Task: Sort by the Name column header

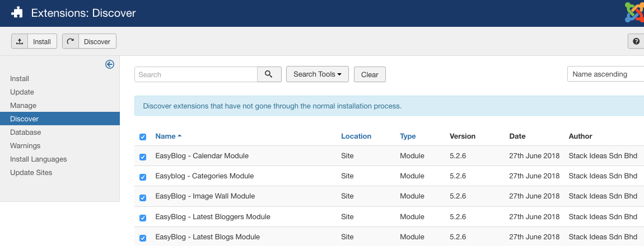Action: [169, 136]
